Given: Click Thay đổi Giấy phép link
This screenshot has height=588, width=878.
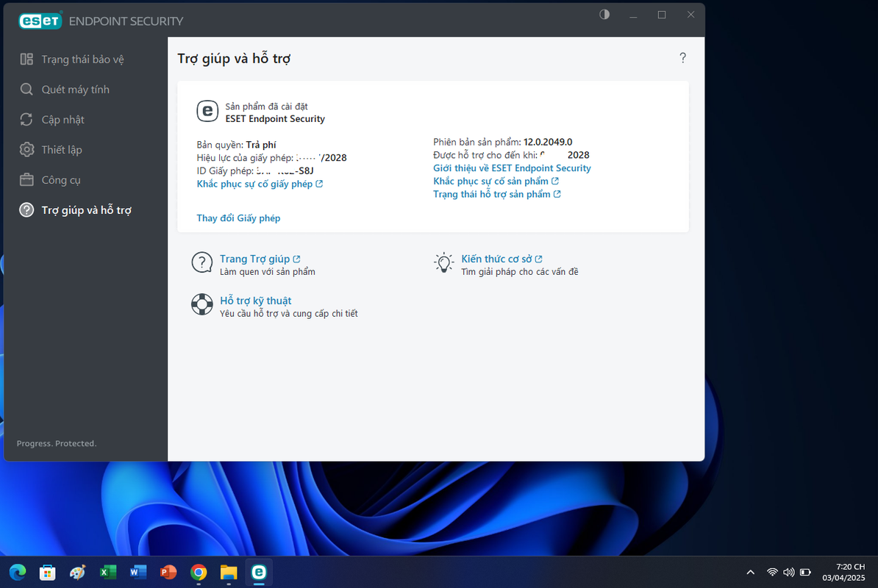Looking at the screenshot, I should coord(238,218).
